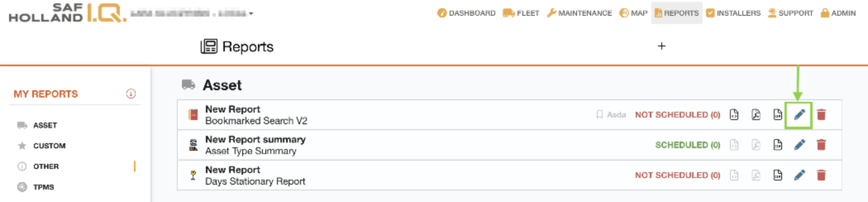Download CSV for Days Stationary Report

click(x=777, y=175)
